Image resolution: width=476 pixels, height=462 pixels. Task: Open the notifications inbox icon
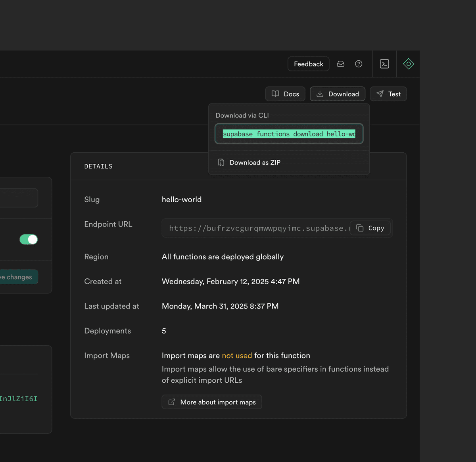point(340,63)
